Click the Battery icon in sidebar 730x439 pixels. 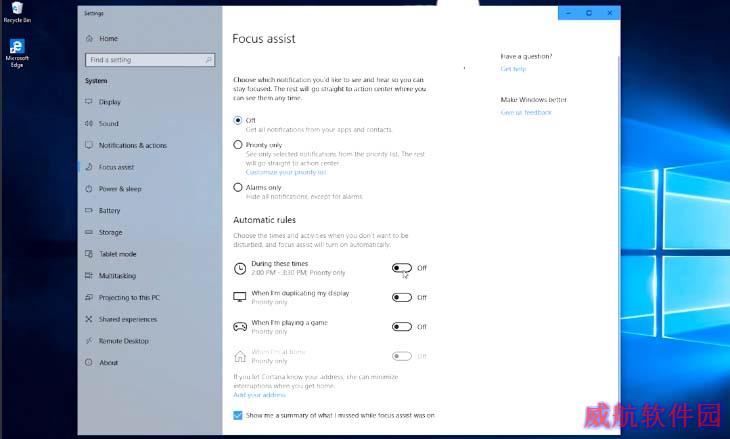(89, 210)
